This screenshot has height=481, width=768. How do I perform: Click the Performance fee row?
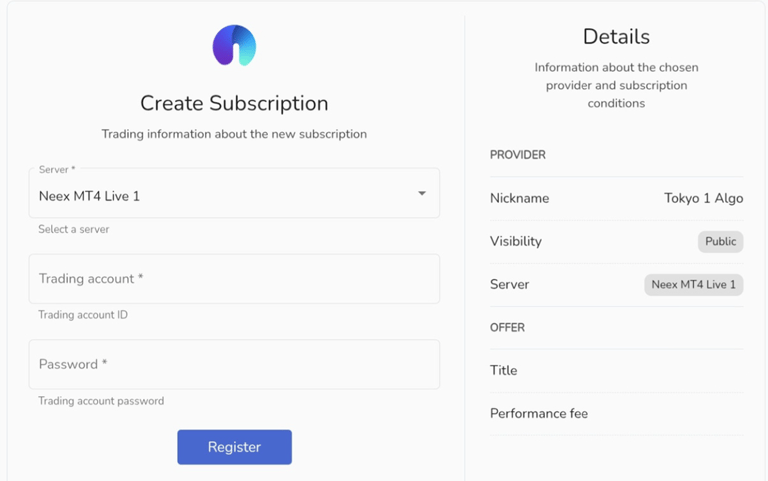coord(617,414)
